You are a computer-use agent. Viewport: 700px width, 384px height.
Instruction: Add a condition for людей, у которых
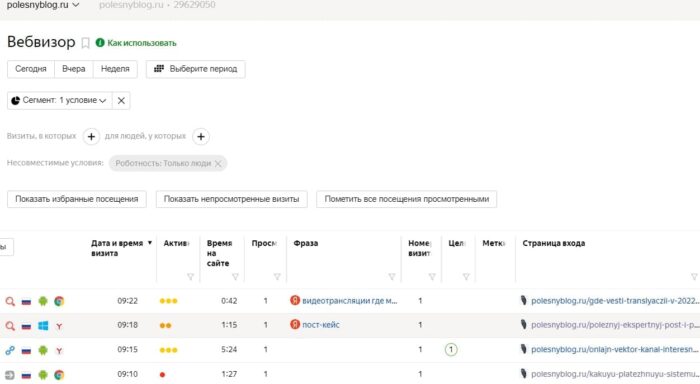pyautogui.click(x=201, y=137)
